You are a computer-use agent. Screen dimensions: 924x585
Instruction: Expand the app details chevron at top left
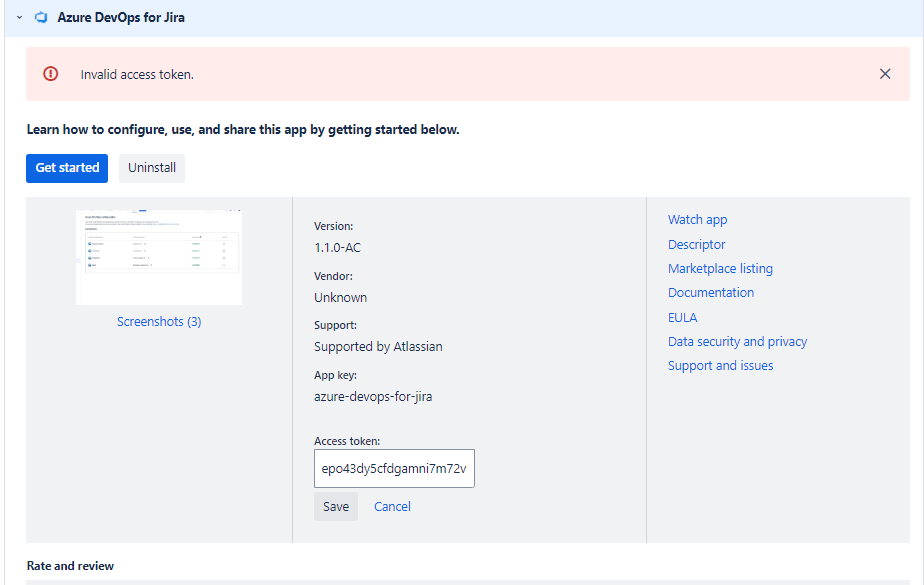17,17
